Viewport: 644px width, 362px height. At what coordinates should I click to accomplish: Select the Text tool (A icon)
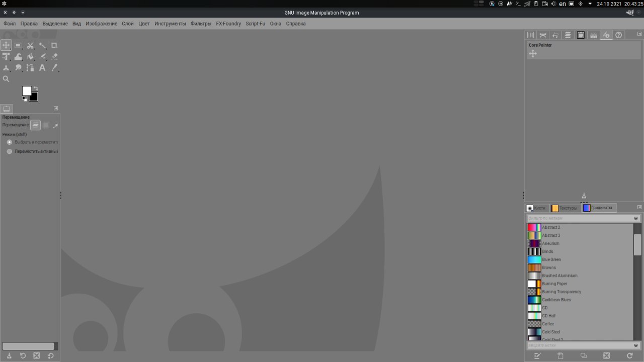(42, 67)
